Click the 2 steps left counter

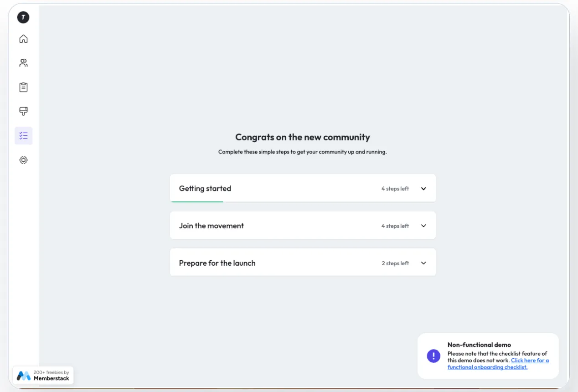[x=395, y=263]
